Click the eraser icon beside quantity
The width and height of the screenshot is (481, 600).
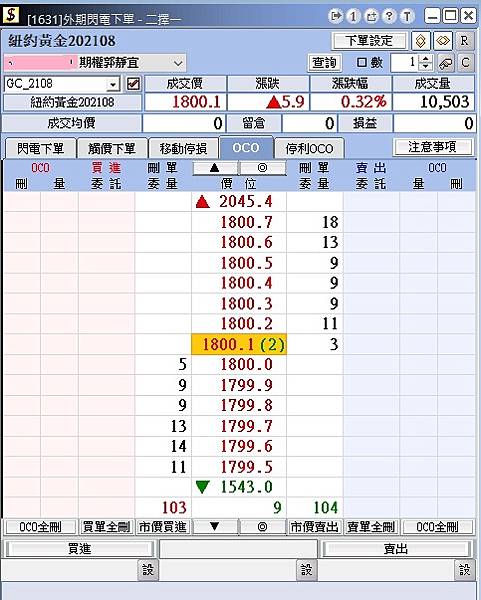point(446,63)
